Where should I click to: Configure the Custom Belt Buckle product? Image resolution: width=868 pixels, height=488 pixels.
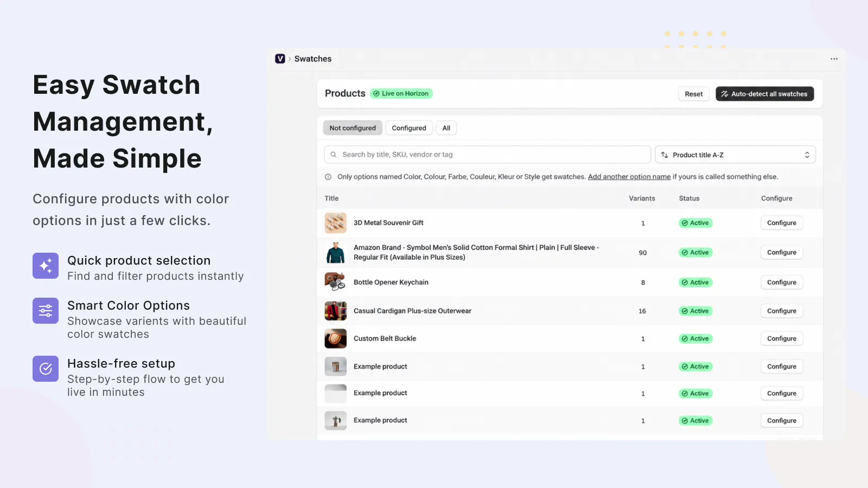point(782,338)
